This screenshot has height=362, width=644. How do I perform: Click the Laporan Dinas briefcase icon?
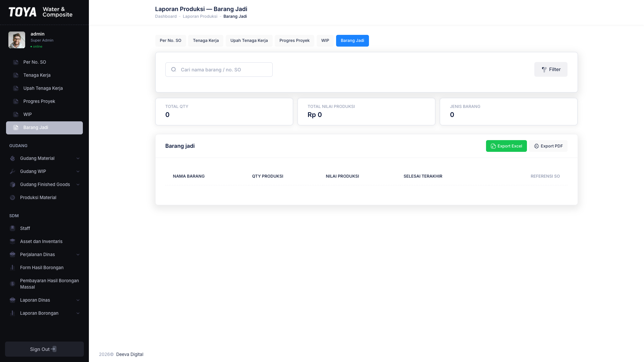pyautogui.click(x=12, y=300)
